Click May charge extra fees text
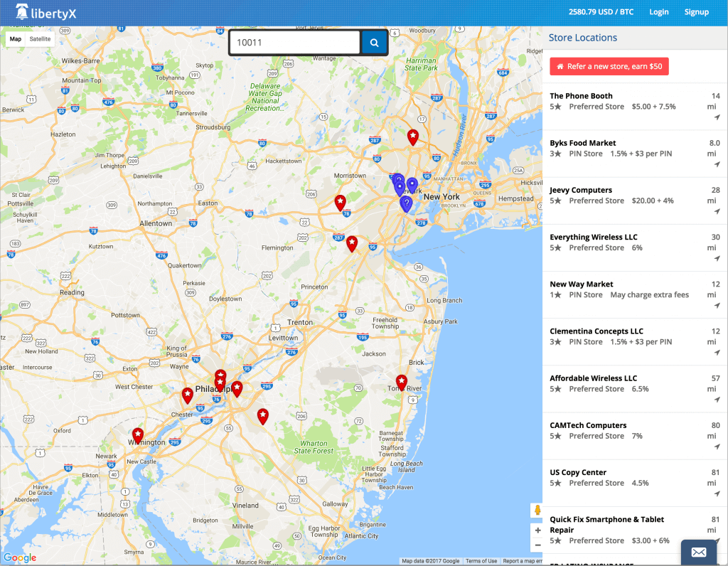This screenshot has height=566, width=728. [x=650, y=295]
